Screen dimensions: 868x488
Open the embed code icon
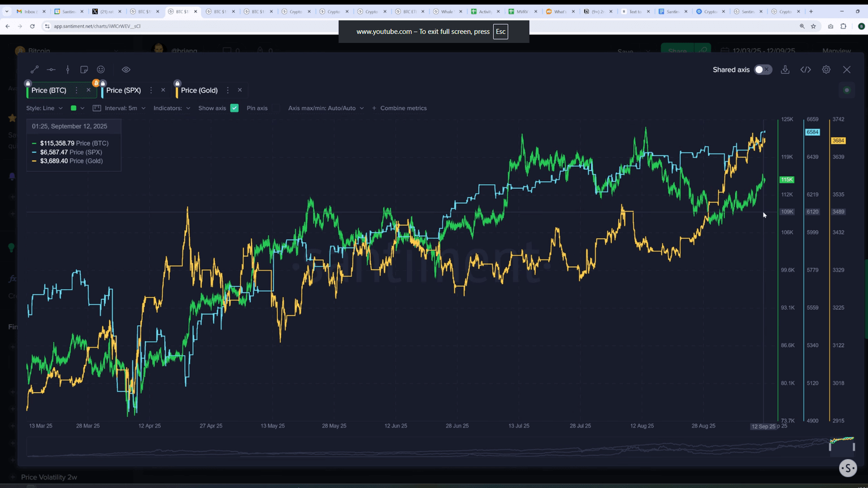tap(805, 69)
